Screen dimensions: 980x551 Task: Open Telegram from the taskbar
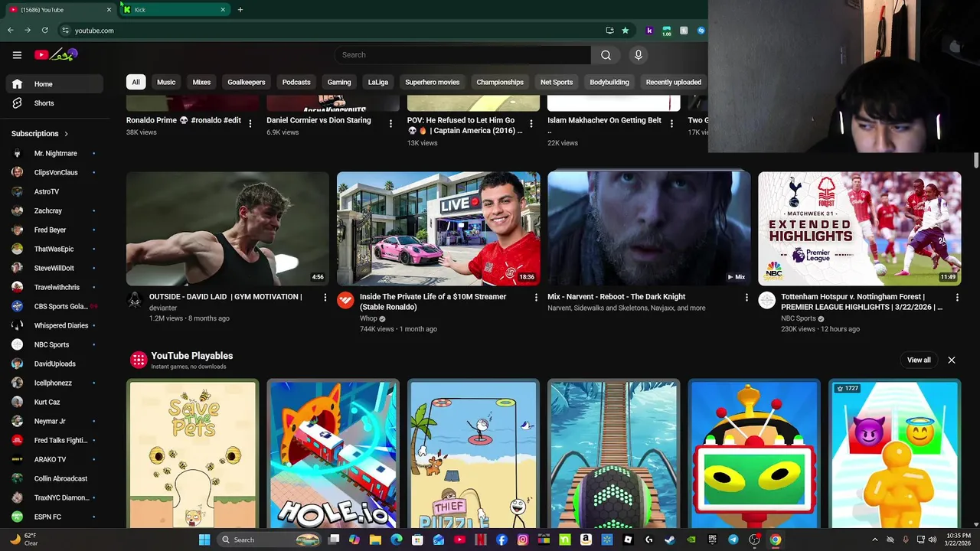(x=733, y=540)
